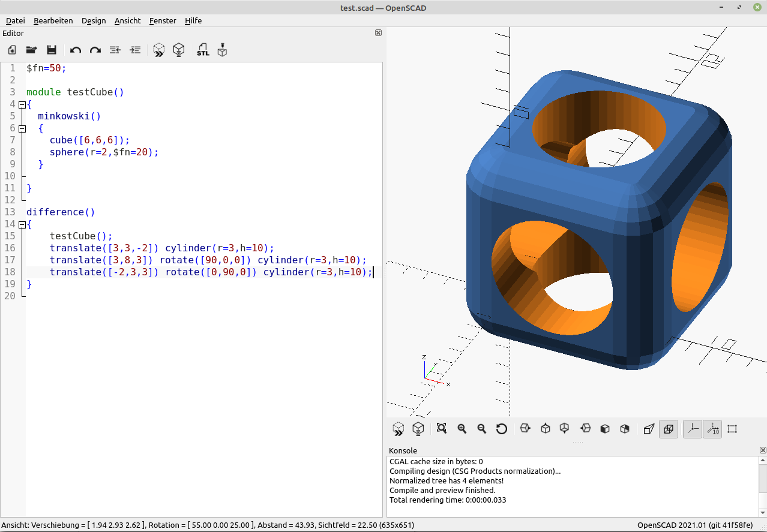
Task: Close the Konsole panel
Action: click(x=763, y=450)
